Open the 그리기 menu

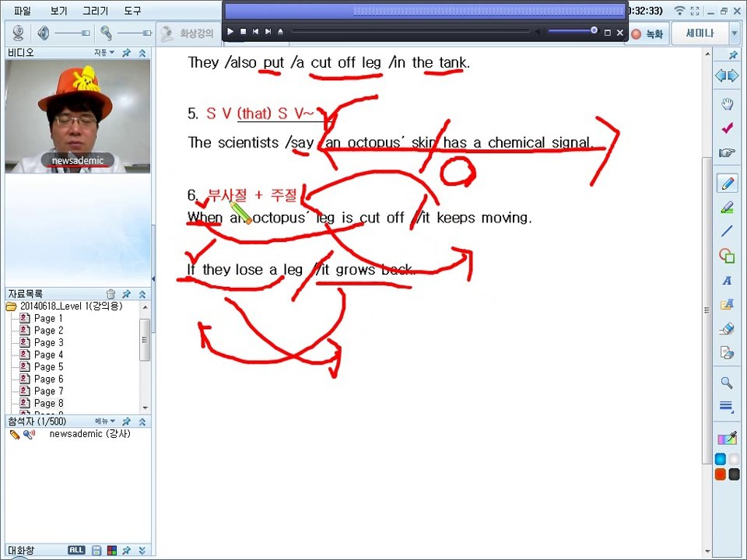coord(95,10)
